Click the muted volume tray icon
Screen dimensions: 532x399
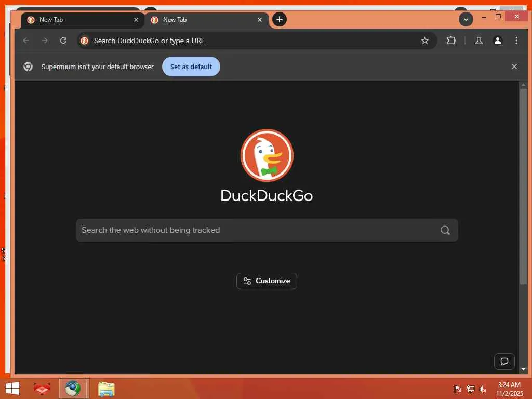(483, 389)
